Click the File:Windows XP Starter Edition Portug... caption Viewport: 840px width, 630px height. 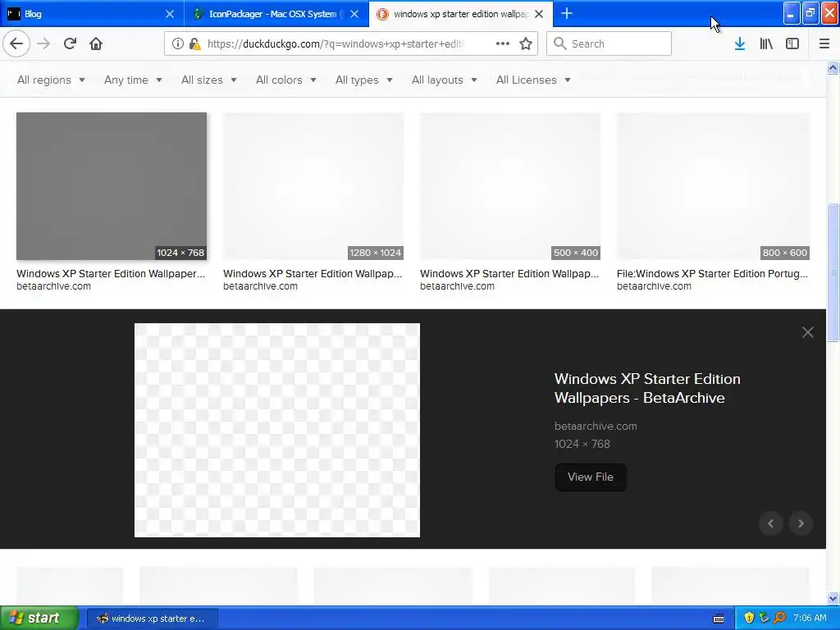(x=712, y=274)
